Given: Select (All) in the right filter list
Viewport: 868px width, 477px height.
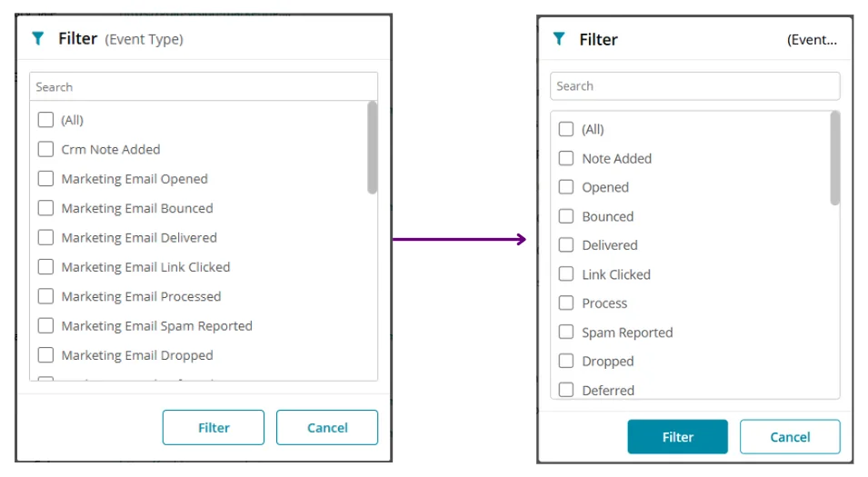Looking at the screenshot, I should [x=566, y=129].
